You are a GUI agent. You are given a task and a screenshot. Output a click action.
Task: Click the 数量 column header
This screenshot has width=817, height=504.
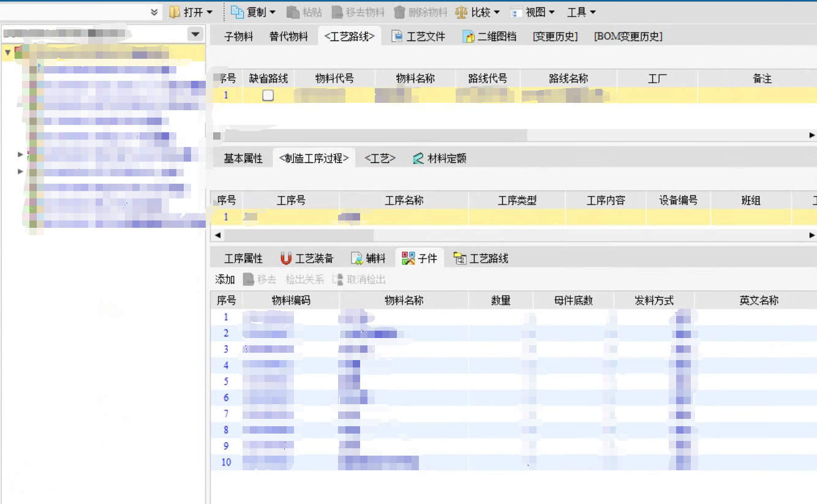tap(501, 300)
